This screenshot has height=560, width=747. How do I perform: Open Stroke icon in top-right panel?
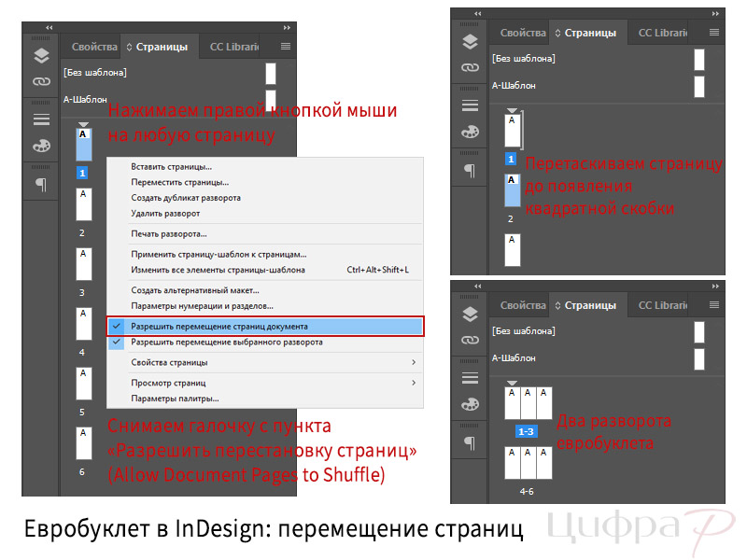click(471, 105)
